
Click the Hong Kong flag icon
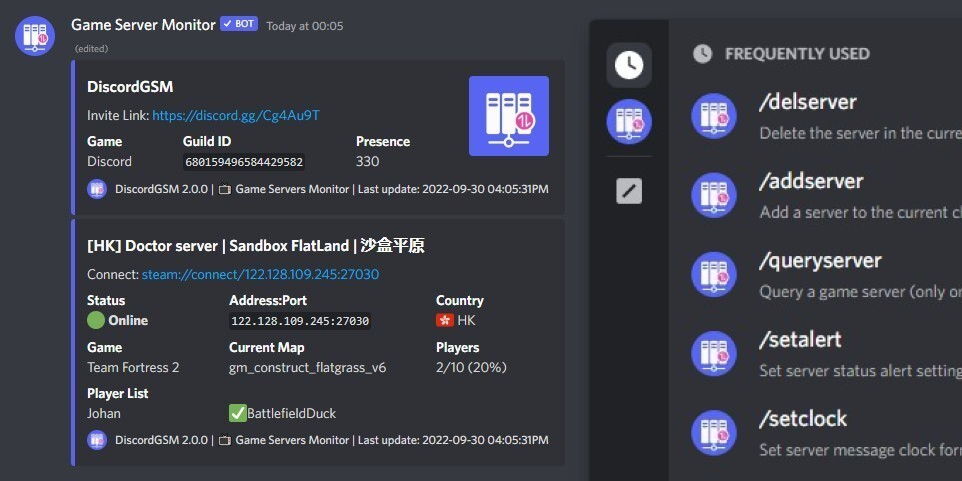coord(445,320)
